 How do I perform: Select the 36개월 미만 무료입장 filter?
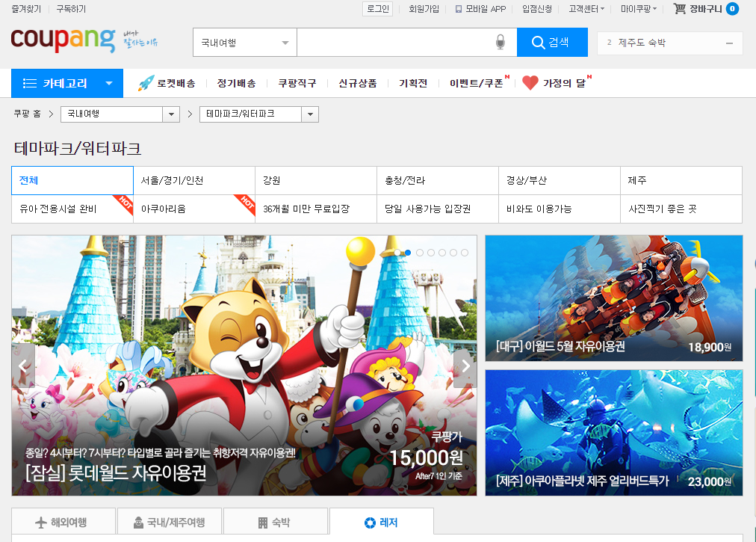[x=316, y=209]
